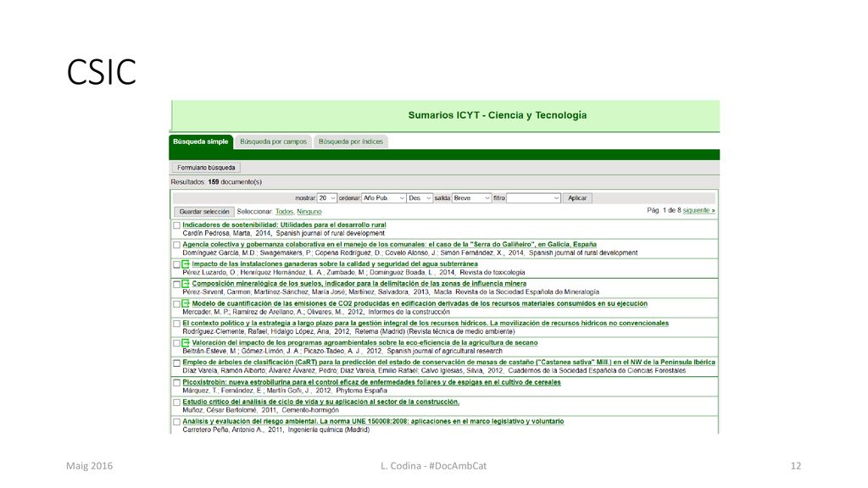The image size is (868, 488).
Task: Click the slide number 12
Action: click(x=795, y=466)
